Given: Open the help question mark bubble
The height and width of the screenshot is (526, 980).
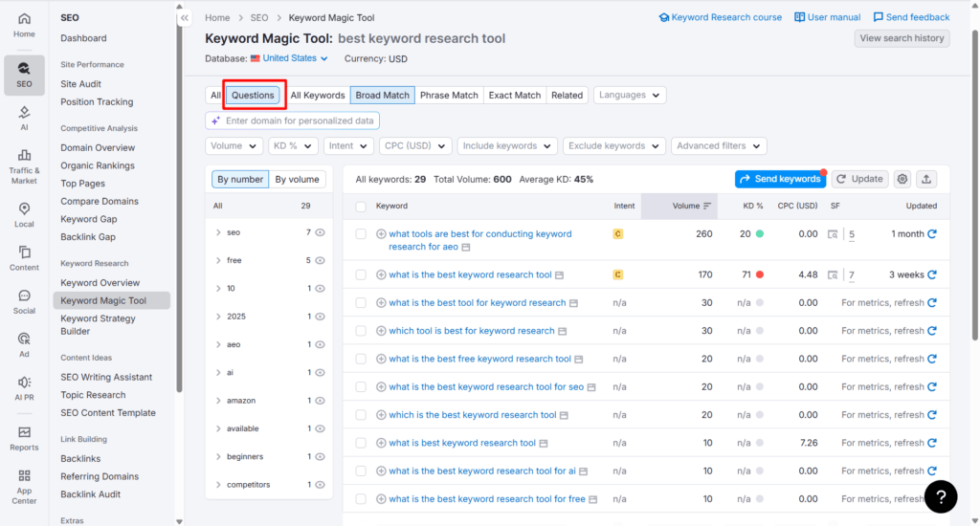Looking at the screenshot, I should point(941,496).
